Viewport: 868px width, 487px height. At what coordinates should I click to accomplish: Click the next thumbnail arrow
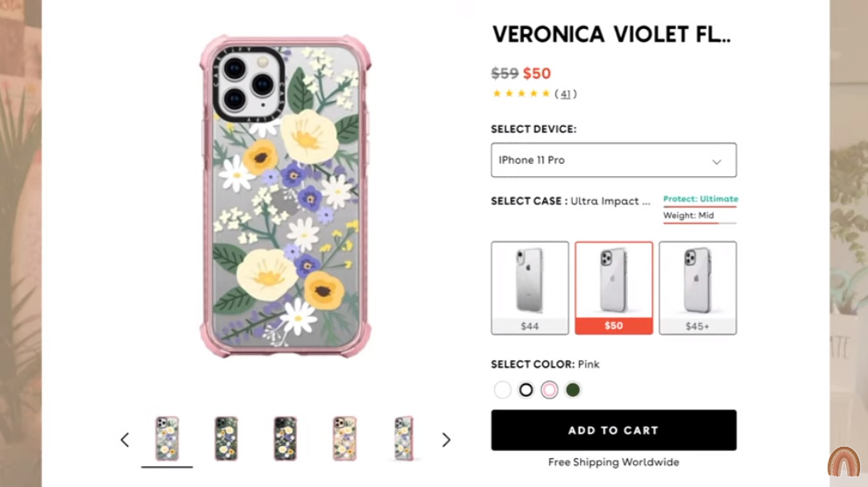click(446, 440)
